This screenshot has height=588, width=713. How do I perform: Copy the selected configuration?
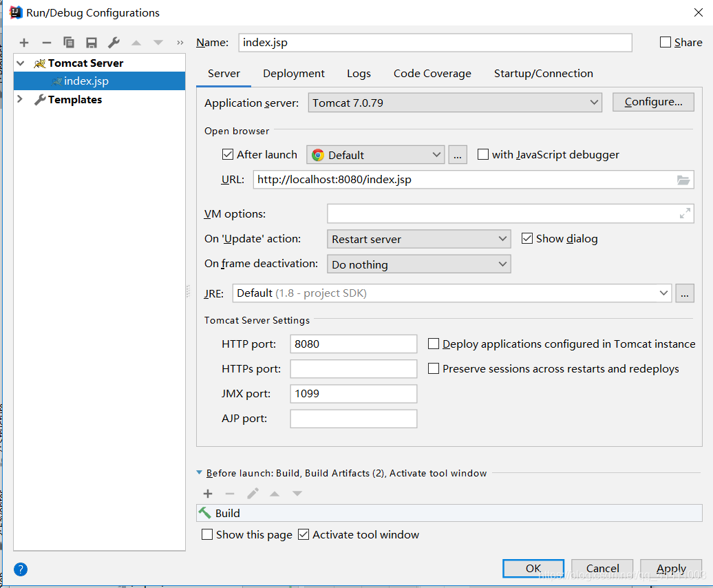click(69, 43)
